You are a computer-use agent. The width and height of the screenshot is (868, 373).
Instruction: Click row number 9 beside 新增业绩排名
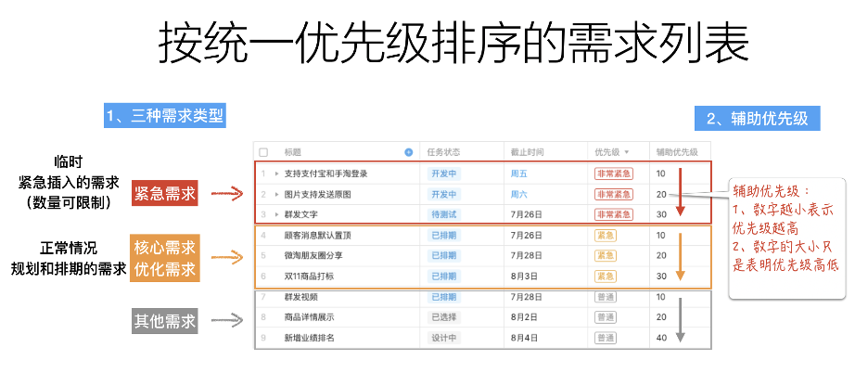tap(263, 338)
